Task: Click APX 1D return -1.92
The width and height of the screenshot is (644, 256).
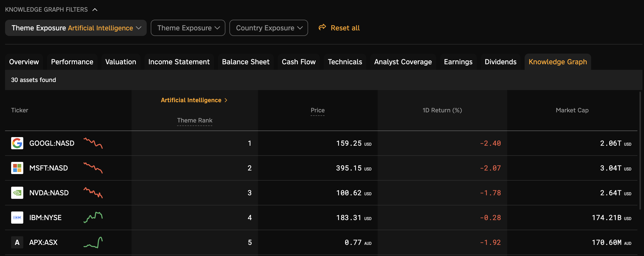Action: pyautogui.click(x=490, y=243)
